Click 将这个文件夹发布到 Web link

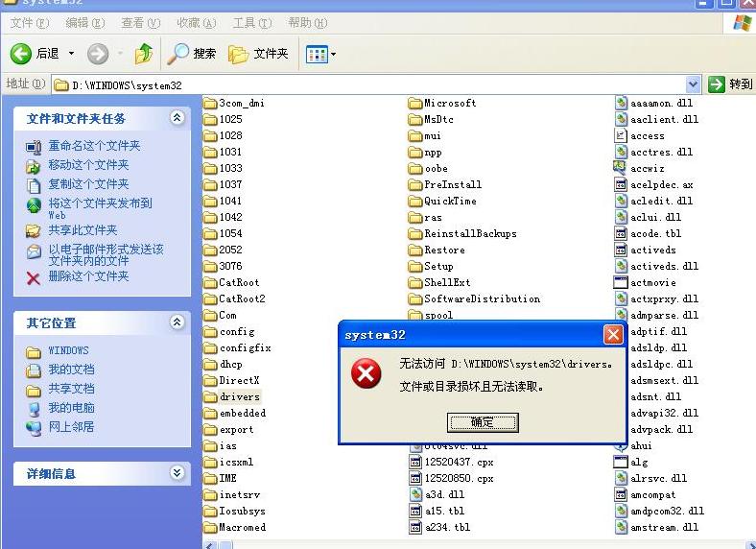tap(101, 208)
